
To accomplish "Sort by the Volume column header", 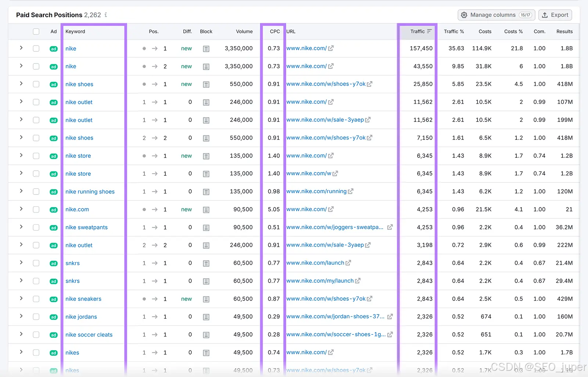I will [x=244, y=32].
